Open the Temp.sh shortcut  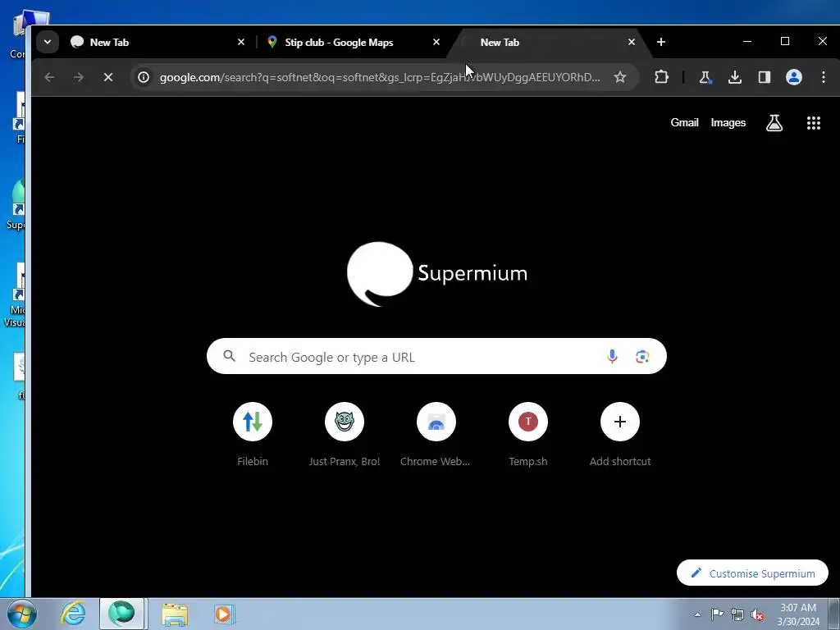pos(528,434)
